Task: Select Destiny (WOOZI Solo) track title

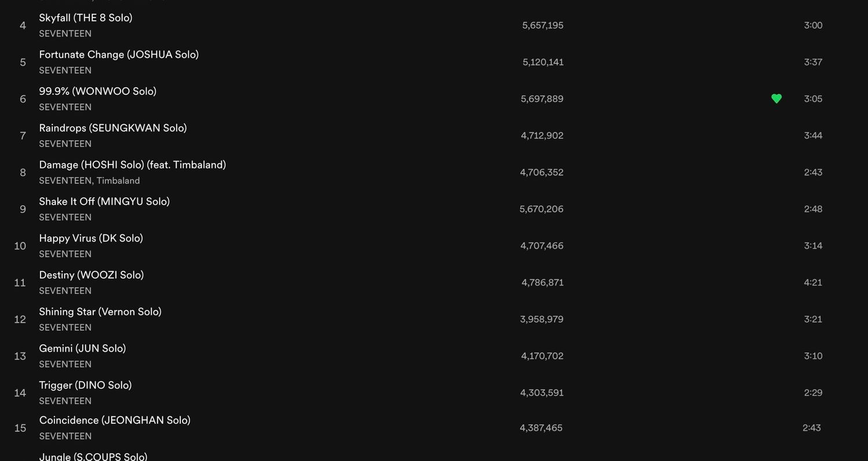Action: tap(92, 275)
